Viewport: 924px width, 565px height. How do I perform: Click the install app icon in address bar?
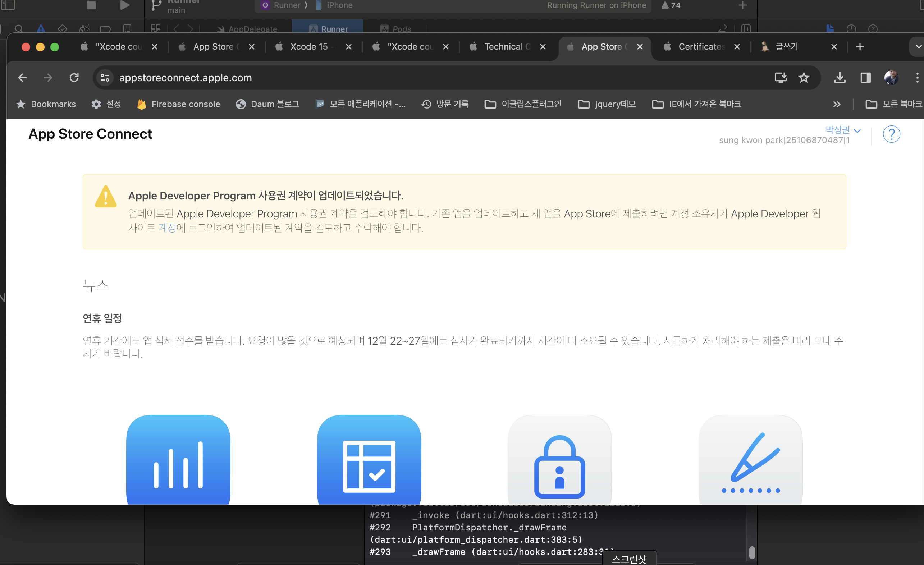coord(781,78)
